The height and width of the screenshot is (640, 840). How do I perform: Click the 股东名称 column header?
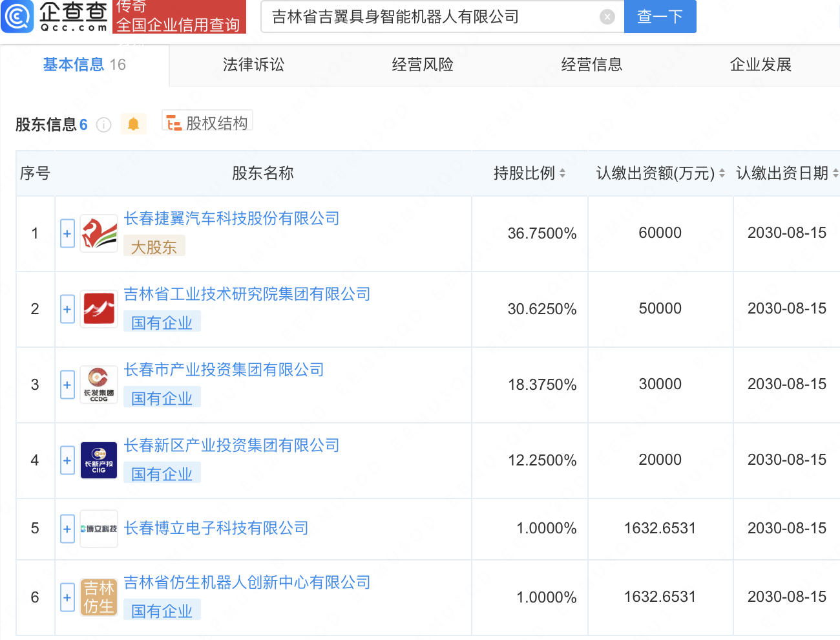click(x=263, y=173)
